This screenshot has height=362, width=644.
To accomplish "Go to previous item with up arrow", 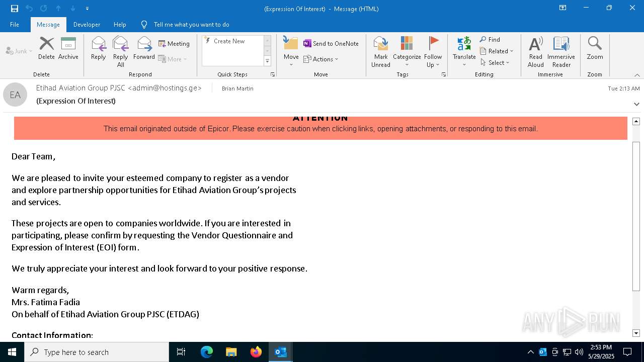I will click(x=58, y=9).
